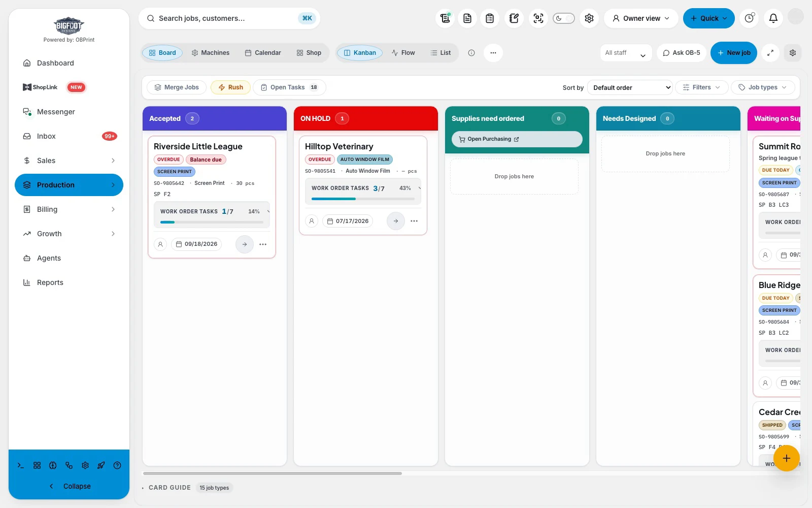Toggle the dark mode switch
The image size is (812, 508).
tap(564, 18)
